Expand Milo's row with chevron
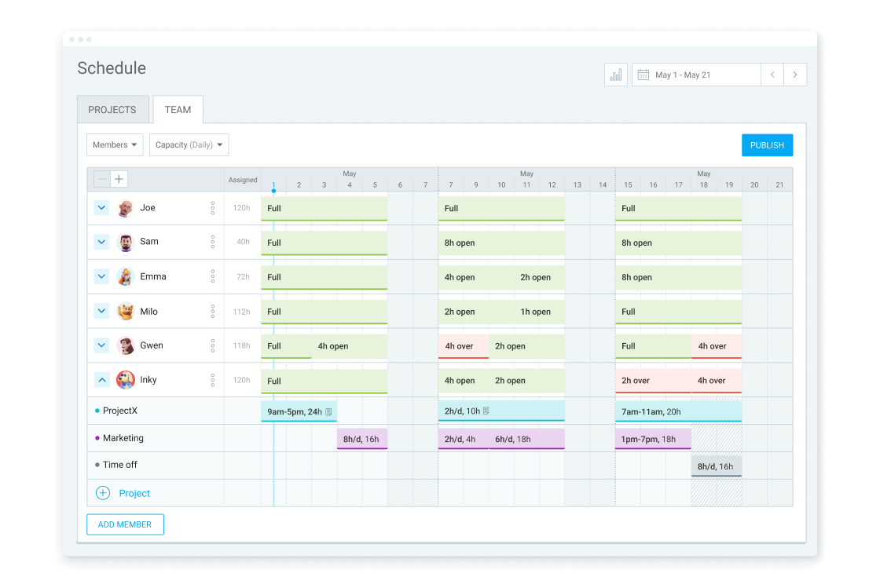The height and width of the screenshot is (588, 880). [x=101, y=311]
